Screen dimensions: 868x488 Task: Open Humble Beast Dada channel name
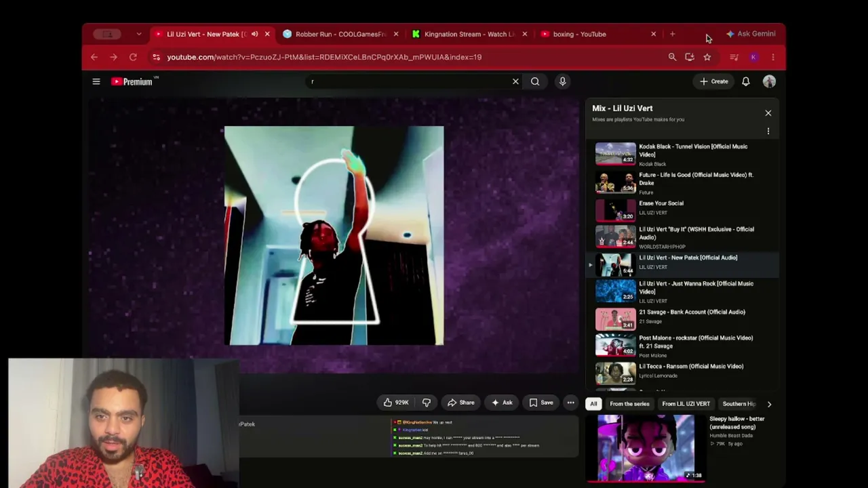(x=731, y=436)
